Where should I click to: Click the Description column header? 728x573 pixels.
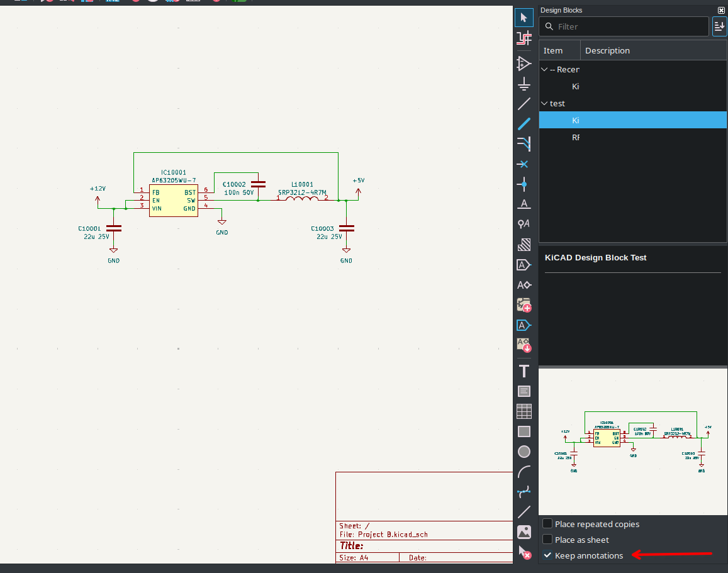tap(607, 50)
